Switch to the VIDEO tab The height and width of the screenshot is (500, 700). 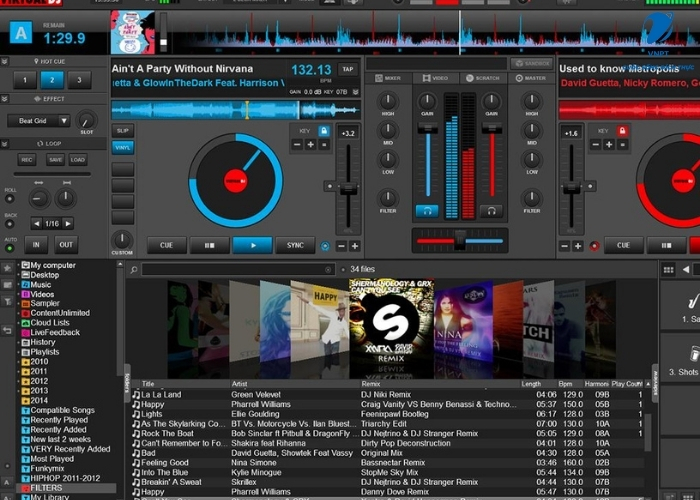point(435,78)
